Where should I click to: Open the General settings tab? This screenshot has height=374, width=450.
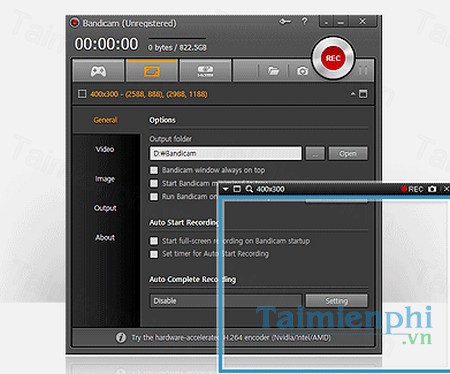click(x=105, y=120)
